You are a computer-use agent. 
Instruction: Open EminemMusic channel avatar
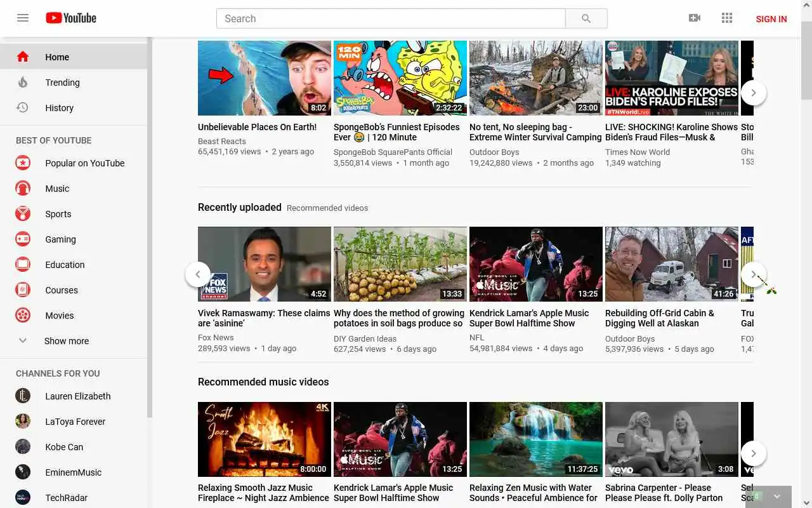click(23, 472)
